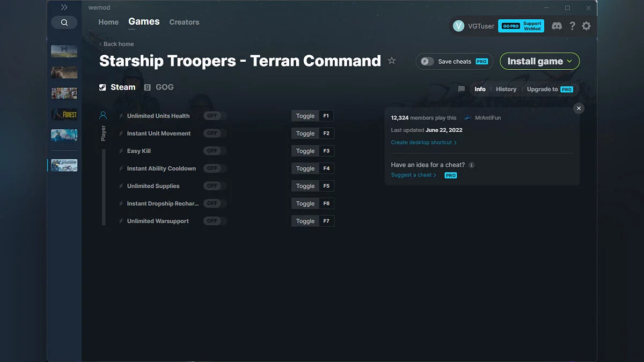Open the chat comments icon
Viewport: 644px width, 362px height.
tap(462, 89)
